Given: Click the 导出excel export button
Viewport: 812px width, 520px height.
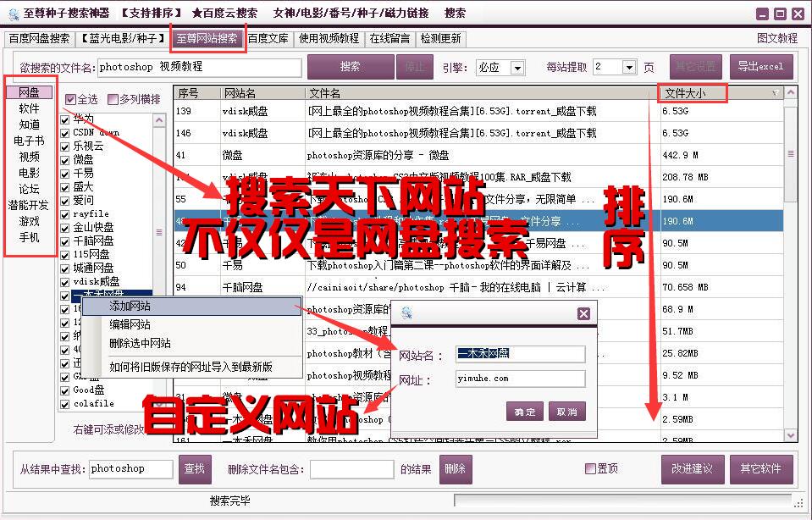Looking at the screenshot, I should pyautogui.click(x=760, y=67).
